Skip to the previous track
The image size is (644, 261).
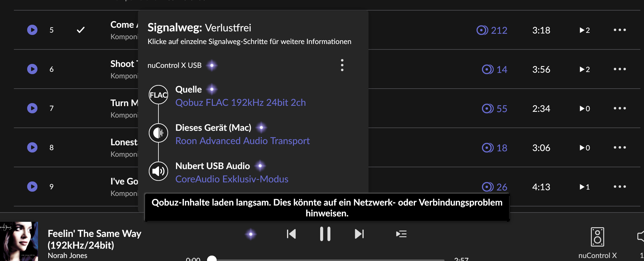pos(291,234)
